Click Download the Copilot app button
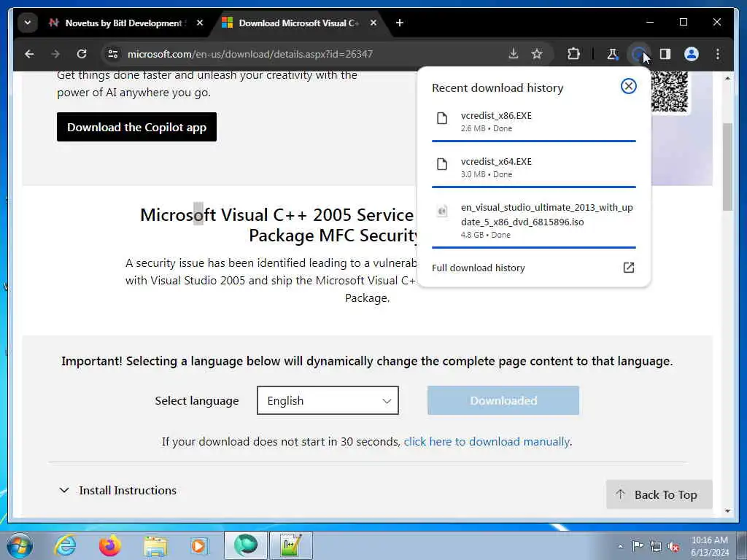The image size is (747, 560). tap(136, 127)
